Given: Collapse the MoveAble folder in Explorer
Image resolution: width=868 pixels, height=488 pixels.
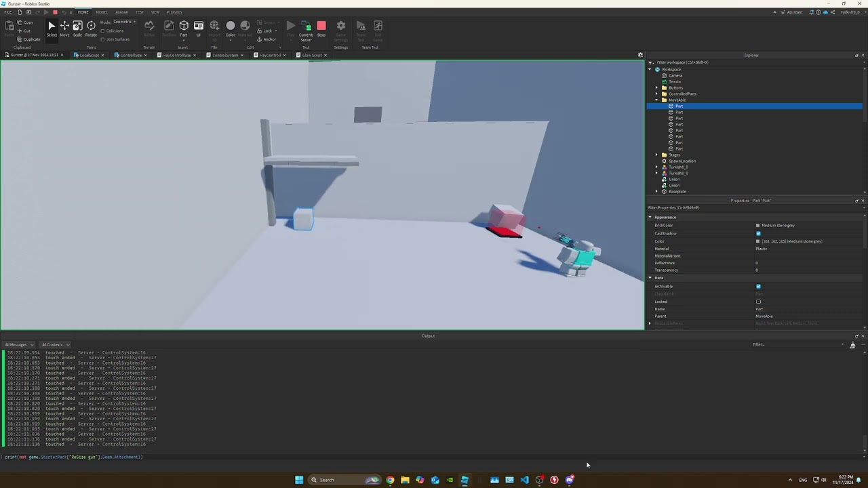Looking at the screenshot, I should (656, 100).
